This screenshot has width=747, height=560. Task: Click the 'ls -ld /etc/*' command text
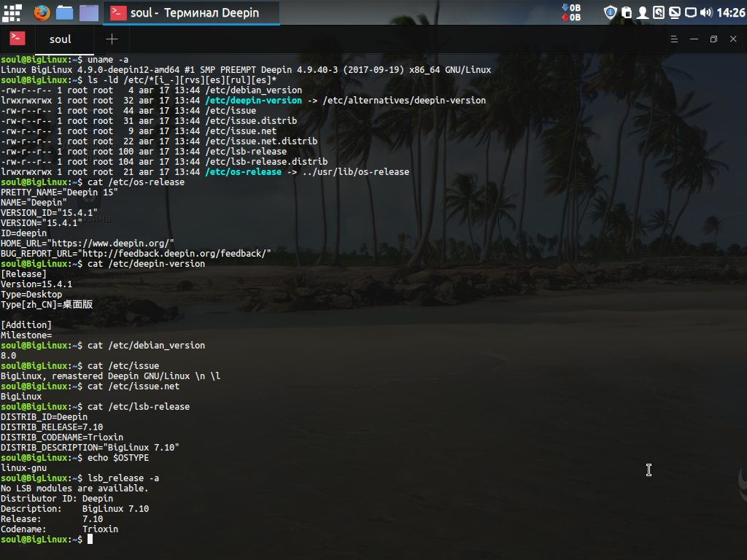coord(182,80)
